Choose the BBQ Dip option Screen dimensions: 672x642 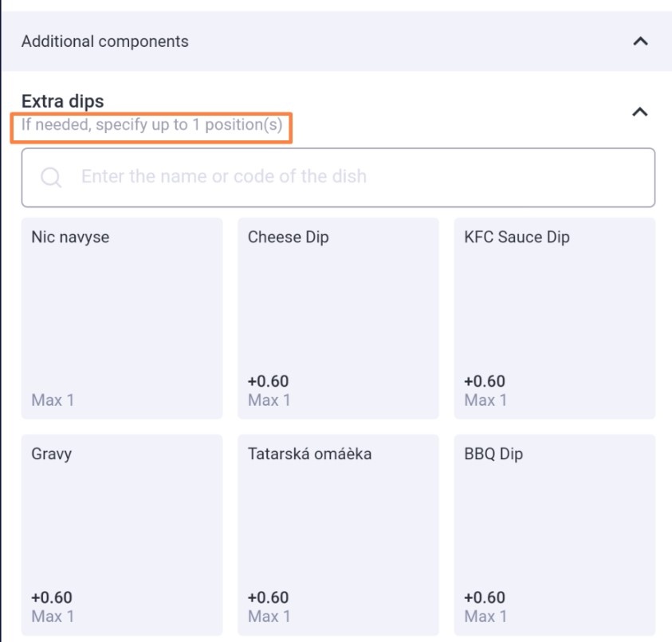(x=555, y=535)
